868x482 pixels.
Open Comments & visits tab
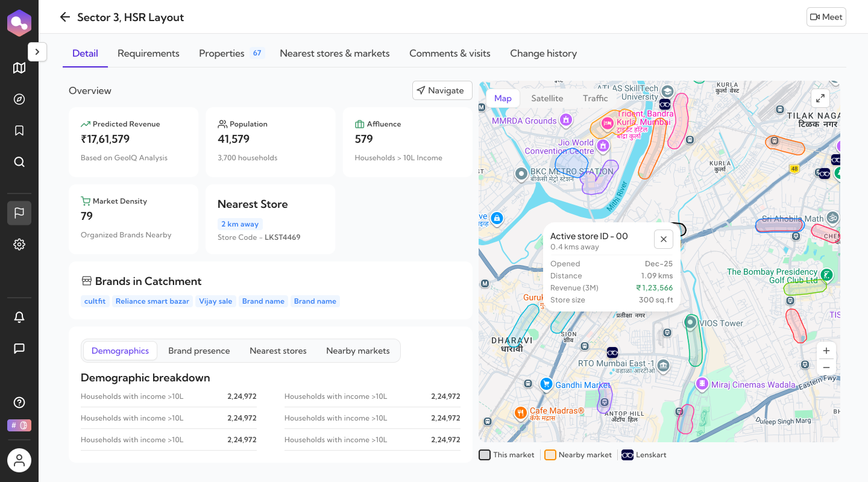coord(450,54)
